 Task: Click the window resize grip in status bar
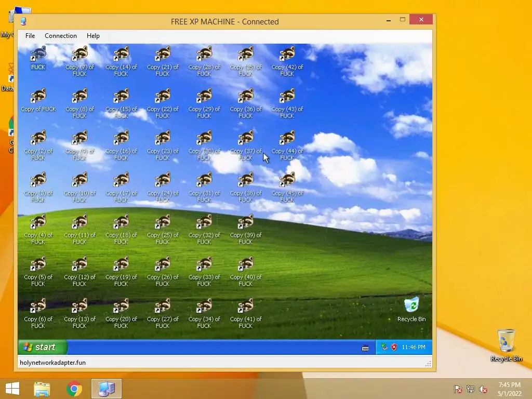428,364
